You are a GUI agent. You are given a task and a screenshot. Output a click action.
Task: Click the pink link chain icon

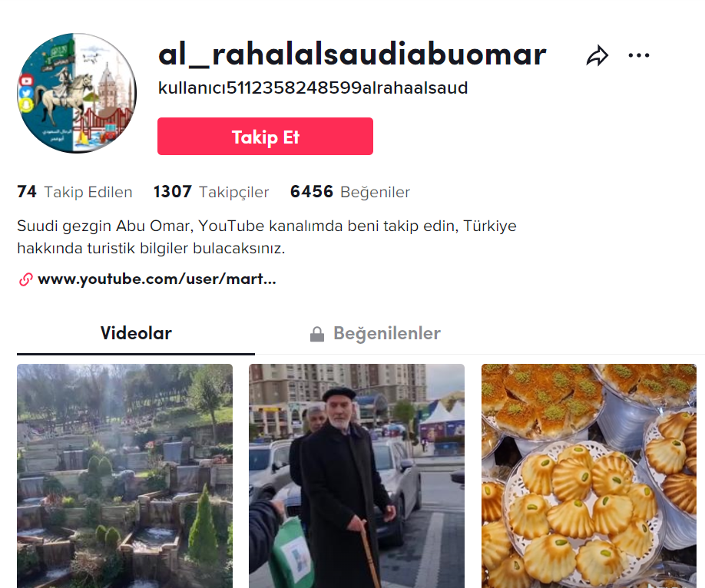tap(25, 279)
